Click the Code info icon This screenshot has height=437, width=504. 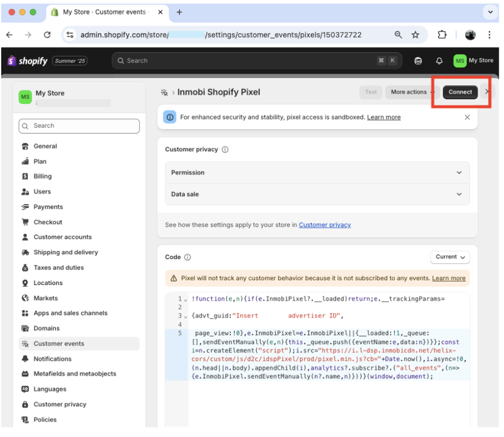pos(187,257)
